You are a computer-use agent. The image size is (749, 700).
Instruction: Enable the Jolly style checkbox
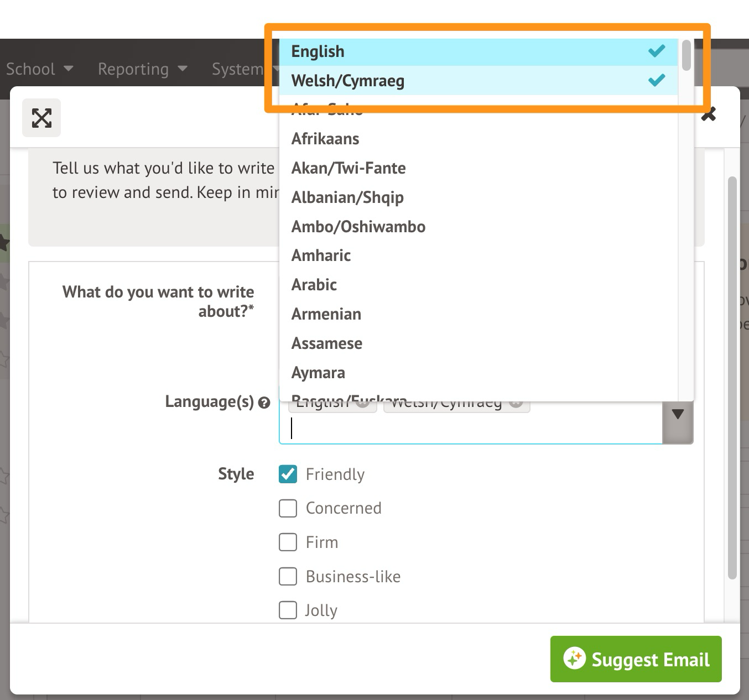pos(288,610)
